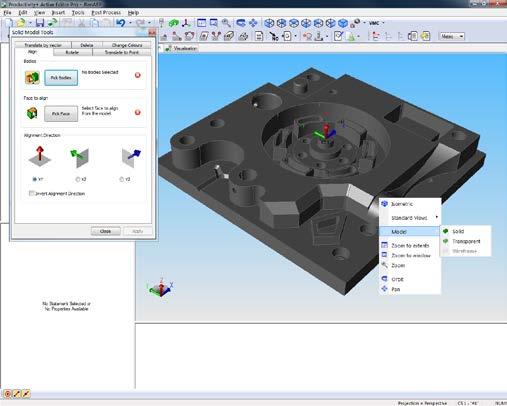Click the Save floppy-disk icon
The width and height of the screenshot is (507, 406).
coord(40,23)
